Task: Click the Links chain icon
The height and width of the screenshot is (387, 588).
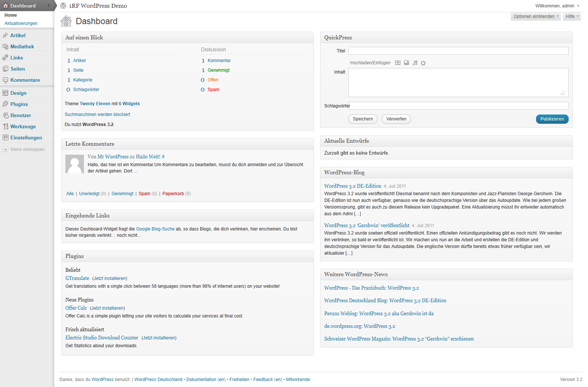Action: tap(5, 58)
